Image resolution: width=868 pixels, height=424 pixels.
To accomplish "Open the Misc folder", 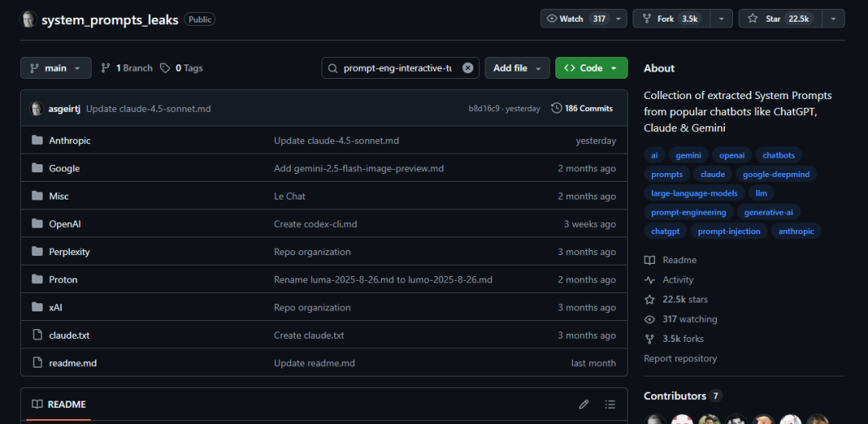I will (59, 196).
